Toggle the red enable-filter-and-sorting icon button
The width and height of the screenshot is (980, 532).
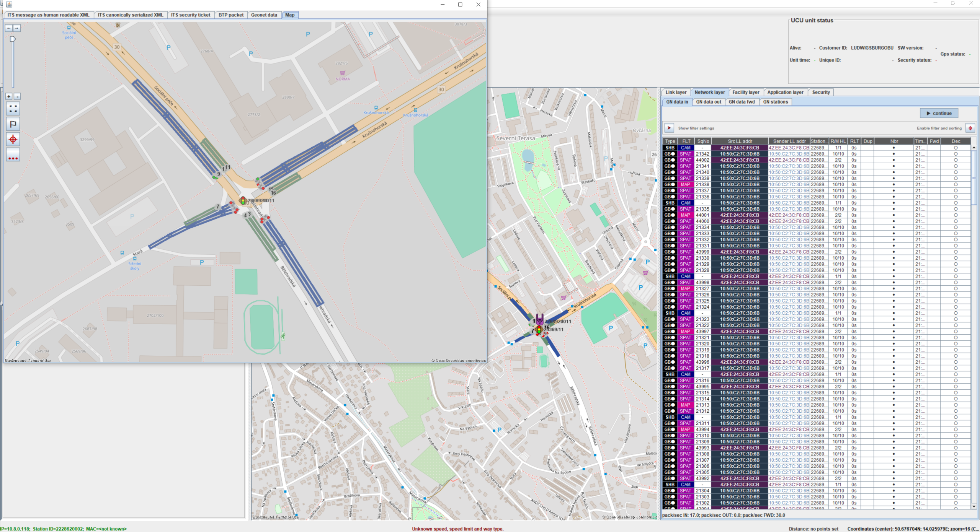point(970,128)
